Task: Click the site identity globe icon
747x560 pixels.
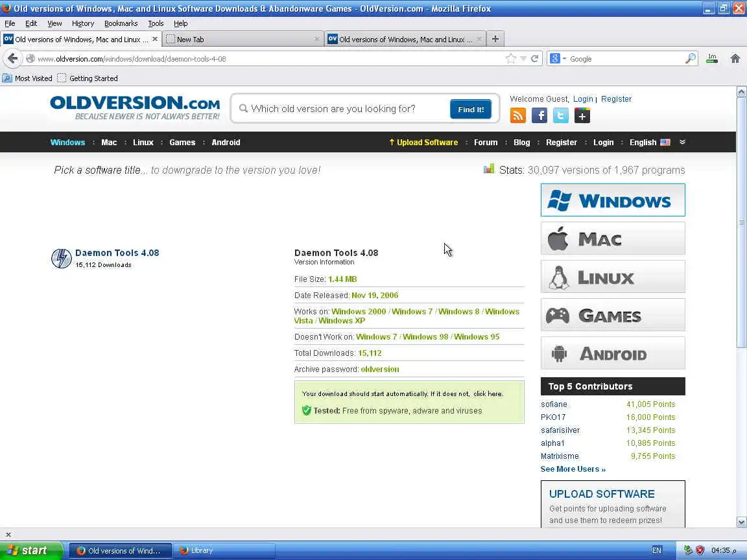Action: pyautogui.click(x=30, y=58)
